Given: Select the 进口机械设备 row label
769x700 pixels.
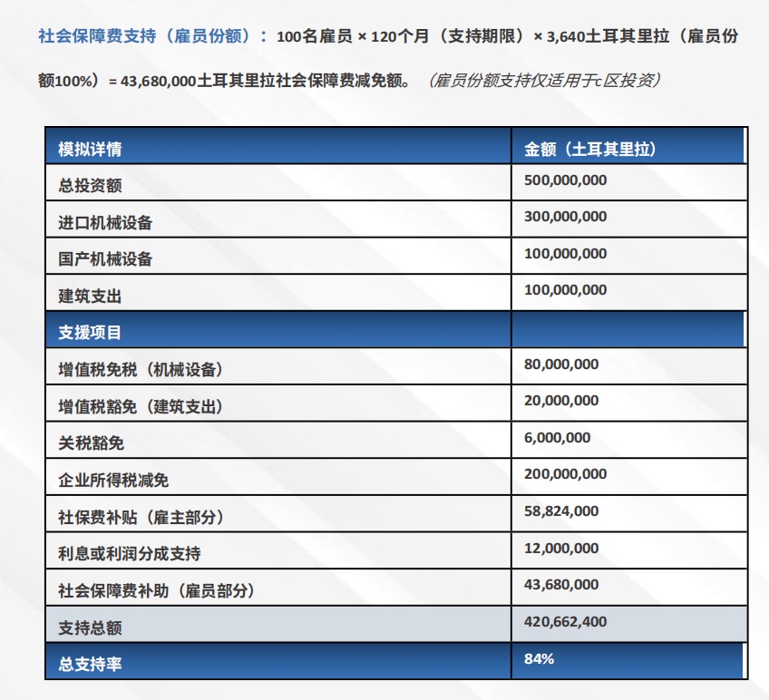Looking at the screenshot, I should click(105, 223).
